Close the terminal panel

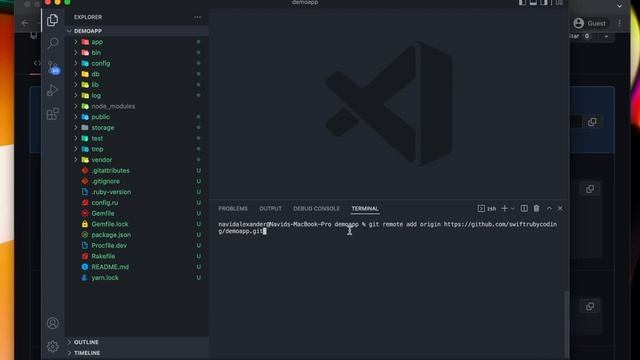(560, 208)
